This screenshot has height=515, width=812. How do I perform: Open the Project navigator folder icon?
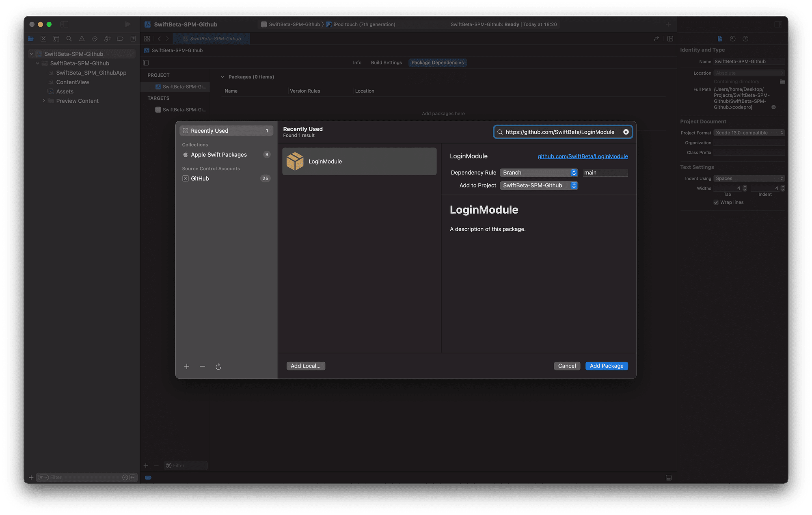tap(31, 39)
